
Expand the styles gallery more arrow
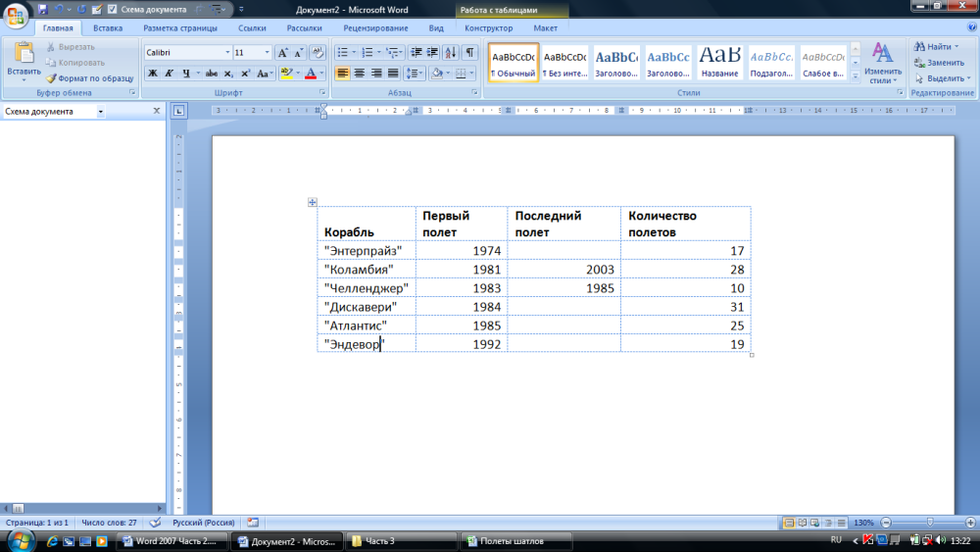click(x=855, y=75)
